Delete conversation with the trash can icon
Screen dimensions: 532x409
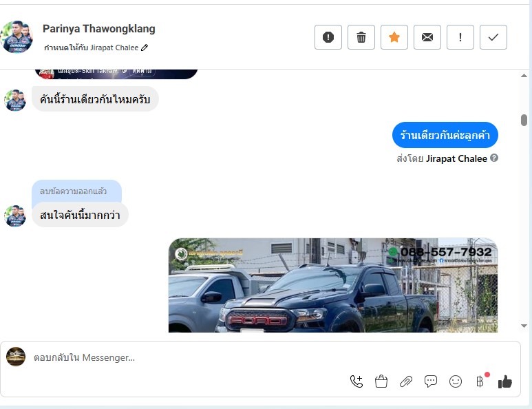(361, 37)
